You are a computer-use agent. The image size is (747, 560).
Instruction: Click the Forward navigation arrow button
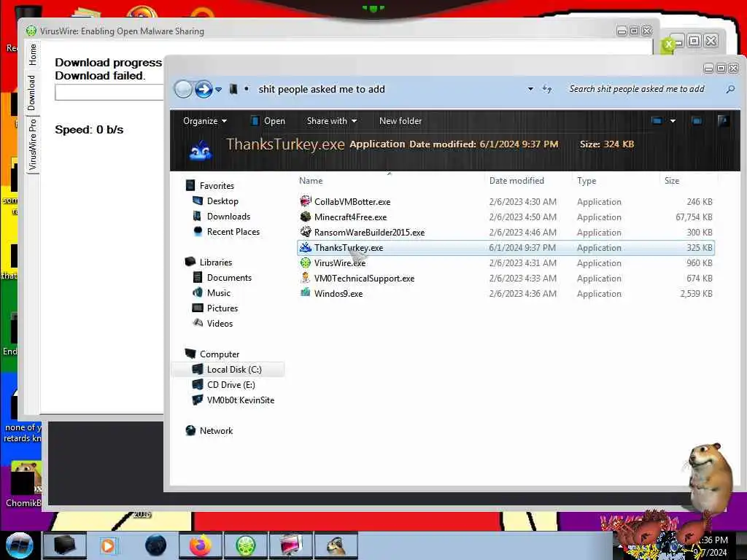[x=204, y=89]
